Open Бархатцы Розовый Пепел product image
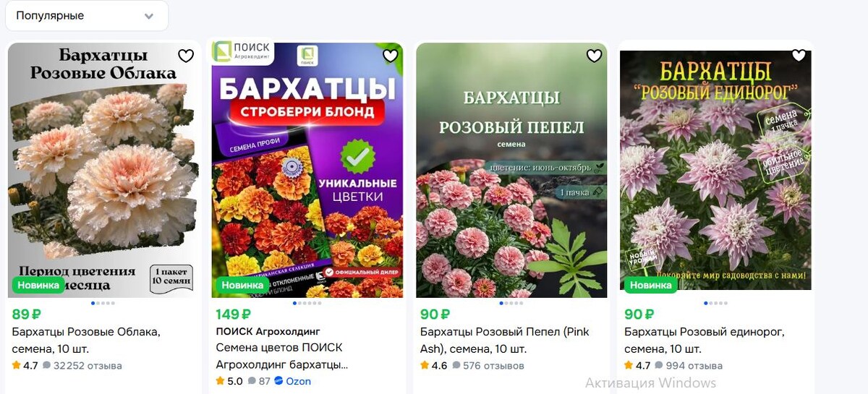The height and width of the screenshot is (394, 868). 511,170
